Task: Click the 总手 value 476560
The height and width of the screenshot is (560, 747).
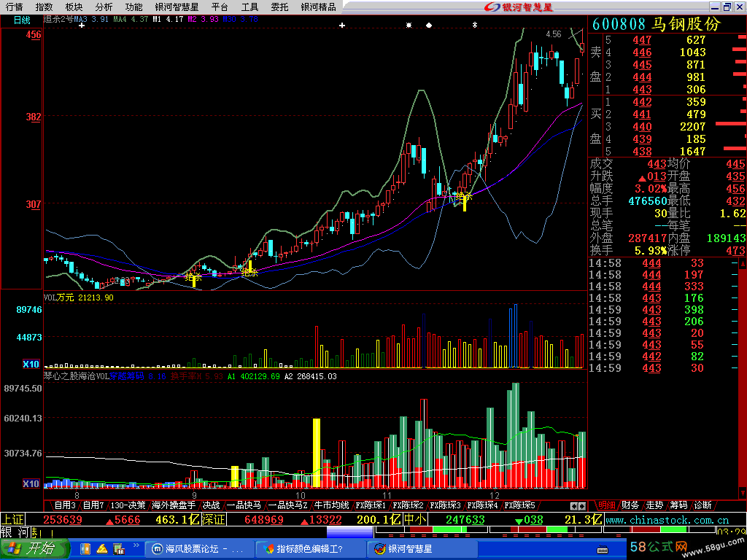Action: pyautogui.click(x=648, y=201)
